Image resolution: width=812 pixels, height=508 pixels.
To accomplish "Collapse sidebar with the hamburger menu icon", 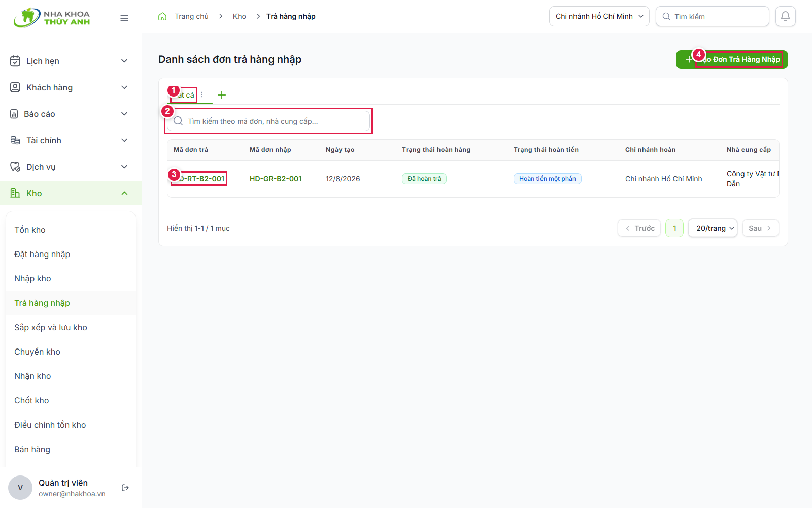I will click(124, 18).
